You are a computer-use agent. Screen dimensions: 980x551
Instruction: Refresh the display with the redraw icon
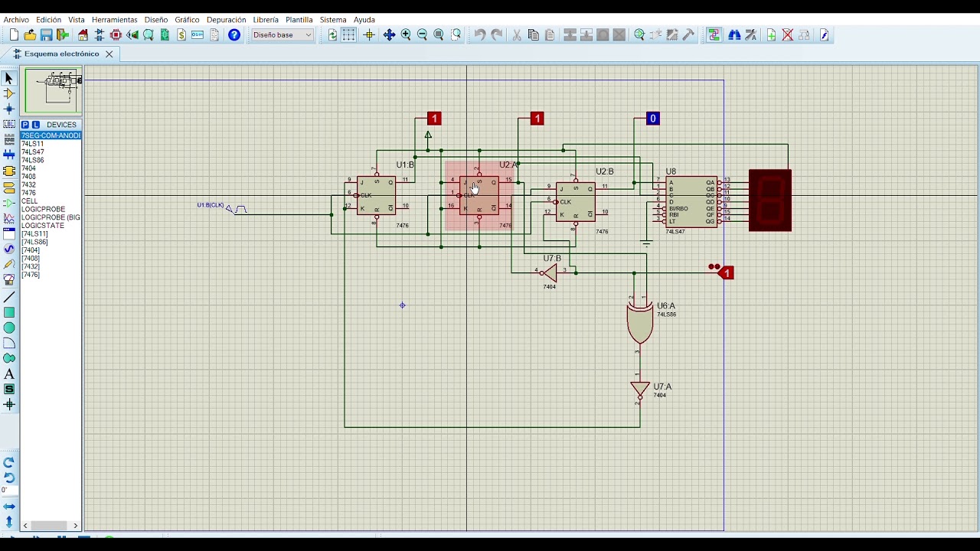(332, 34)
